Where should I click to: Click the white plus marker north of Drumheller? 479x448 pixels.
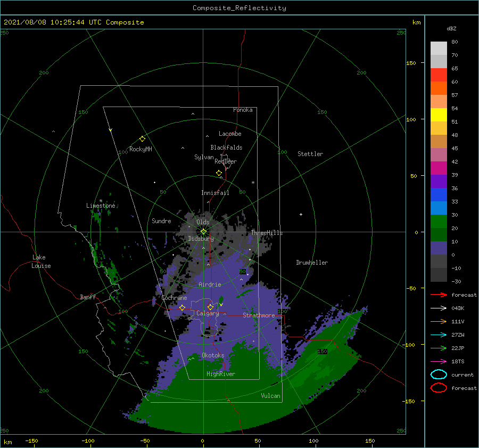(301, 214)
